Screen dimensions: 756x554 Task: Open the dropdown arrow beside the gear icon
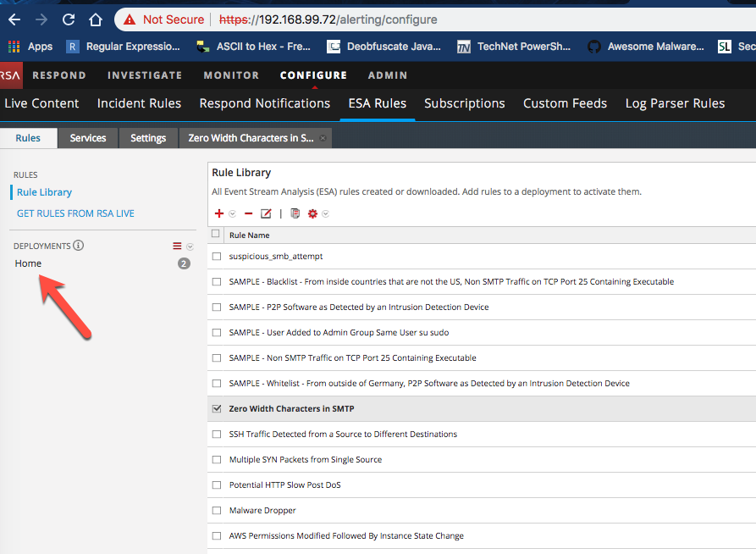click(x=325, y=214)
